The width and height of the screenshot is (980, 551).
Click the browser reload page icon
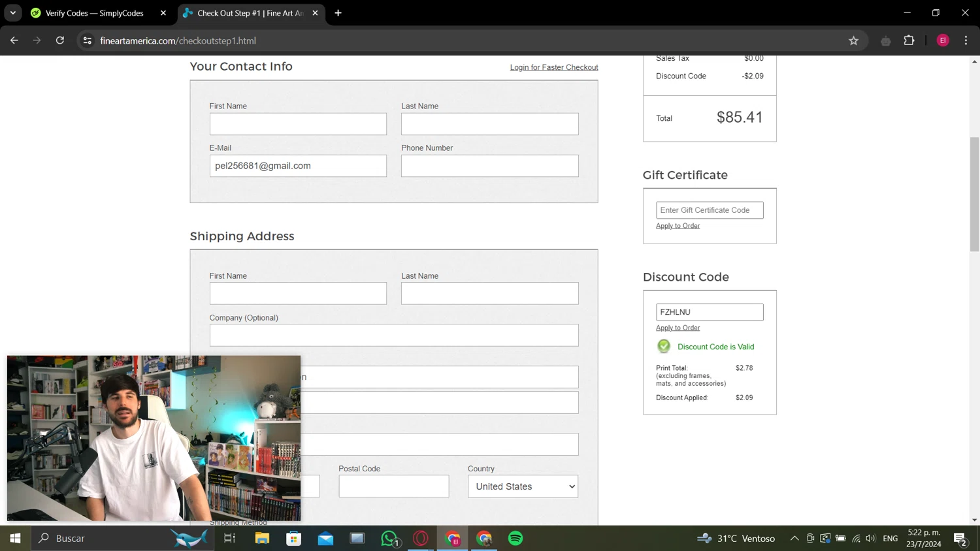pos(60,40)
